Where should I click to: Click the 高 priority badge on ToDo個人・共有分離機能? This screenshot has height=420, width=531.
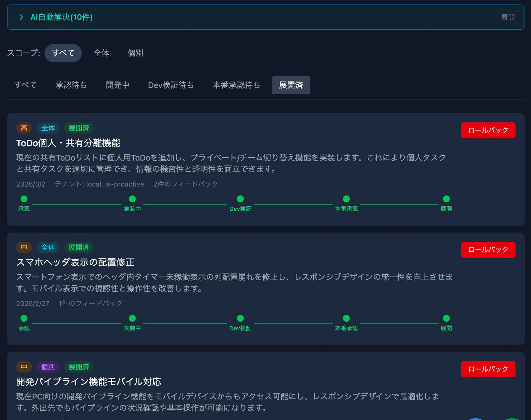point(24,128)
